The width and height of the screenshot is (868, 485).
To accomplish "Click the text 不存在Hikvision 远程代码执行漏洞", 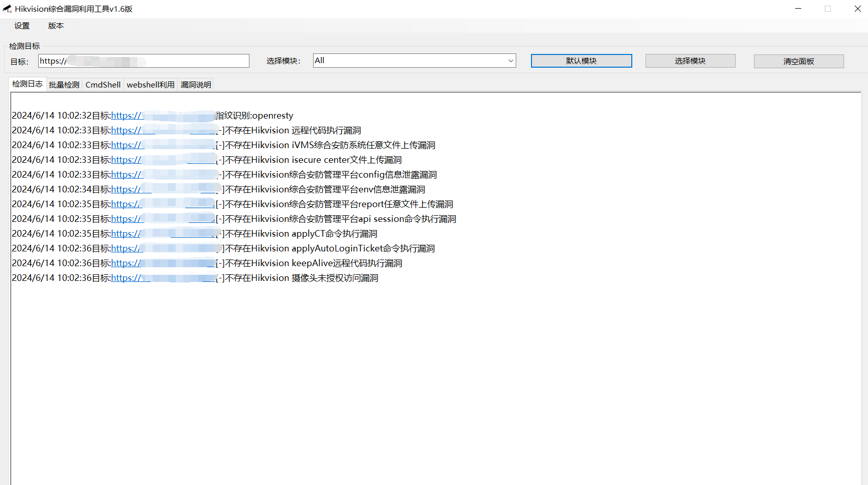I will pyautogui.click(x=293, y=131).
